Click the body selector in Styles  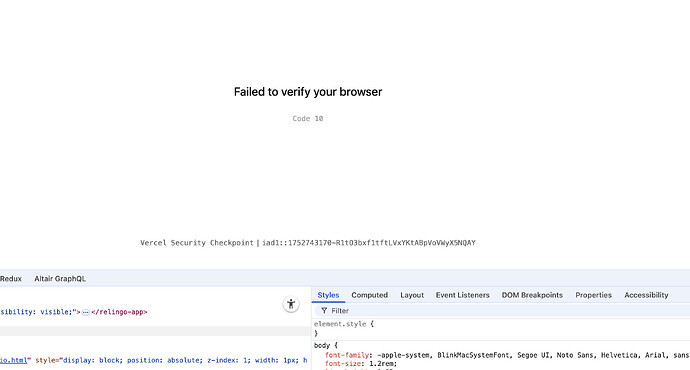[x=322, y=345]
